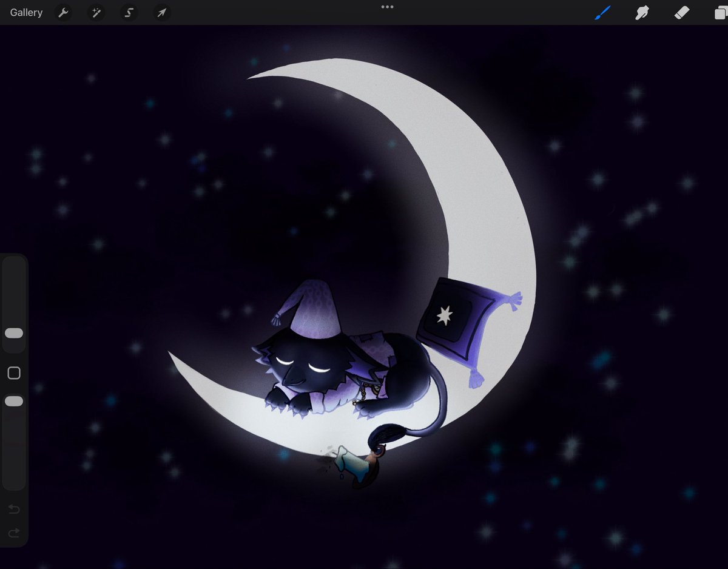Open the Adjustments magic wand menu
This screenshot has height=569, width=728.
click(x=96, y=12)
